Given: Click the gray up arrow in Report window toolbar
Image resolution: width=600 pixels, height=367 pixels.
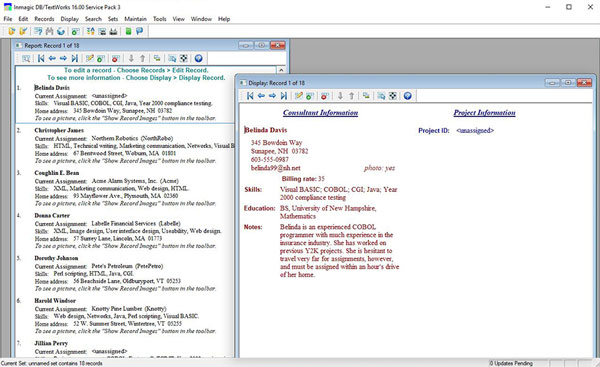Looking at the screenshot, I should [x=142, y=58].
